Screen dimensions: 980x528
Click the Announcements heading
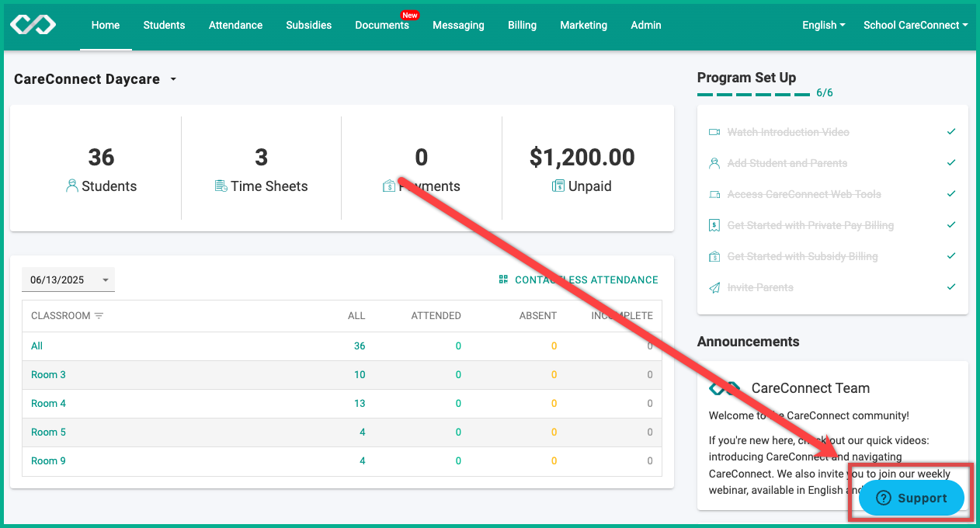(x=748, y=342)
